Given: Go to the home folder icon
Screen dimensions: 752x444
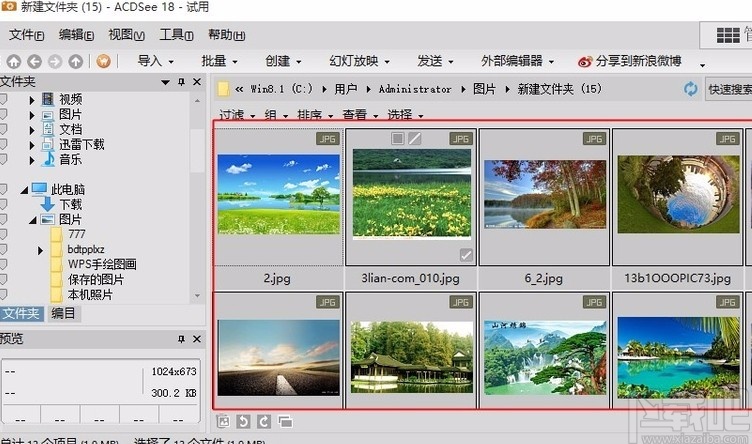Looking at the screenshot, I should coord(13,61).
